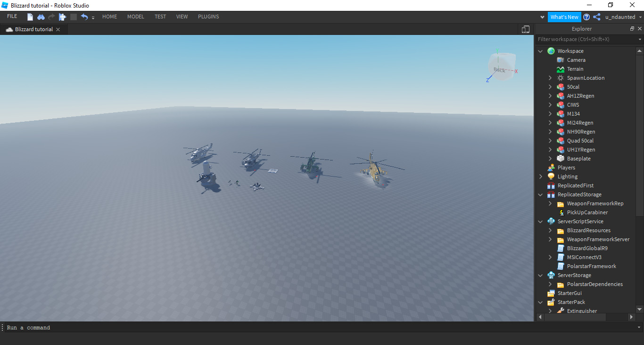Click the What's New button
Image resolution: width=644 pixels, height=345 pixels.
pyautogui.click(x=564, y=17)
